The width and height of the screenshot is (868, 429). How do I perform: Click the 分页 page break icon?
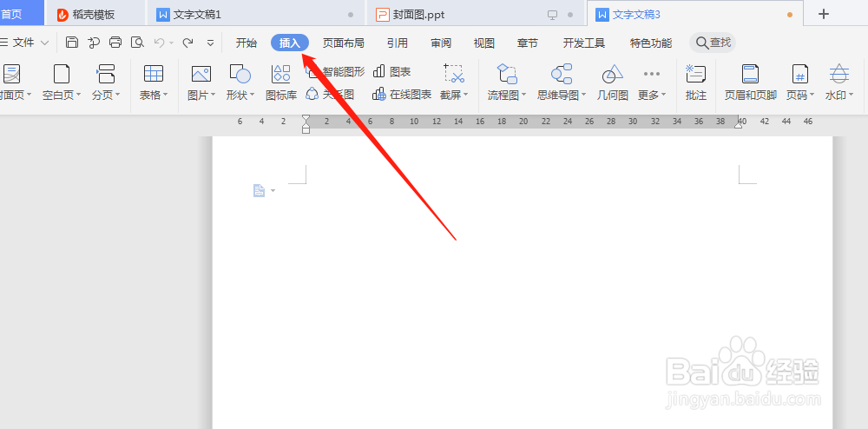105,74
